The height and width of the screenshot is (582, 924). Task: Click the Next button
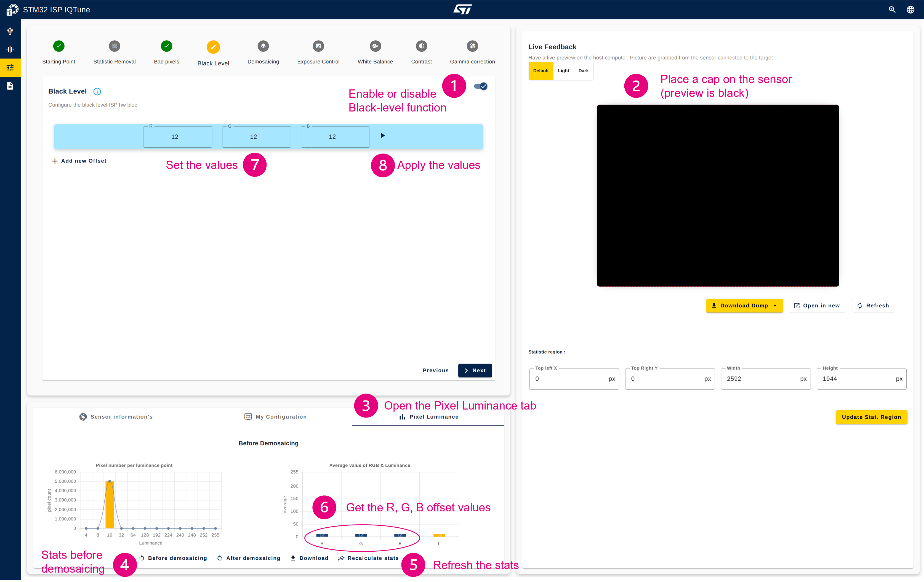pos(475,370)
